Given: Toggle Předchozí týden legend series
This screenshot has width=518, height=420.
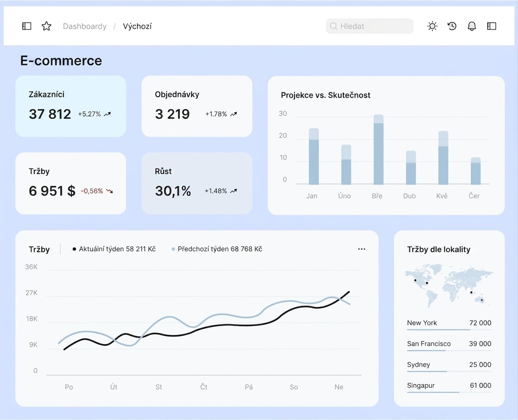Looking at the screenshot, I should (217, 249).
